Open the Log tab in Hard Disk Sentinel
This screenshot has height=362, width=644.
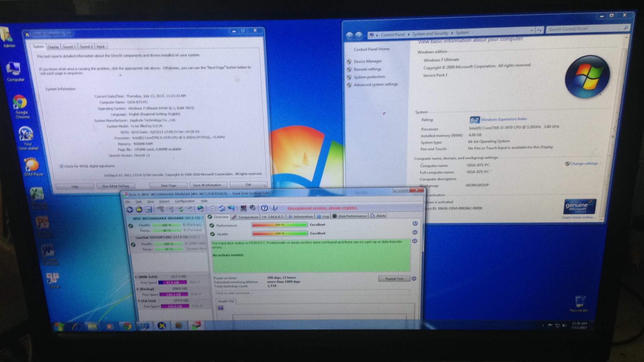322,216
